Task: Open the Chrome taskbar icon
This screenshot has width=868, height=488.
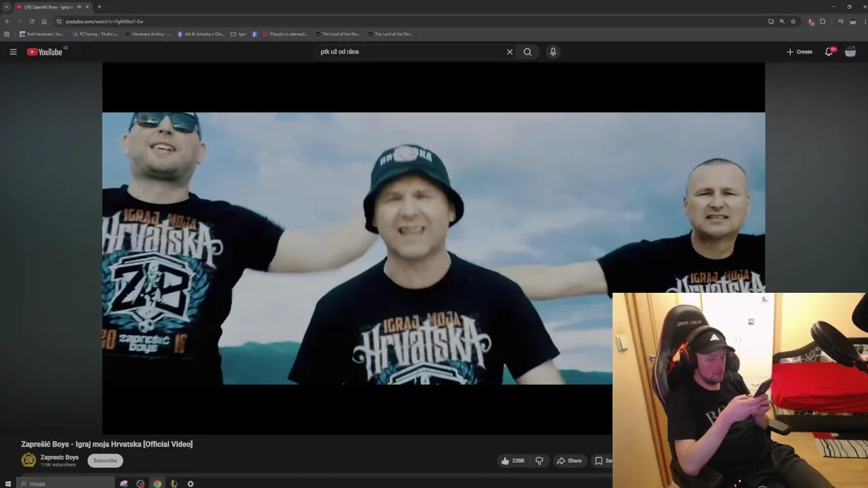Action: click(x=157, y=484)
